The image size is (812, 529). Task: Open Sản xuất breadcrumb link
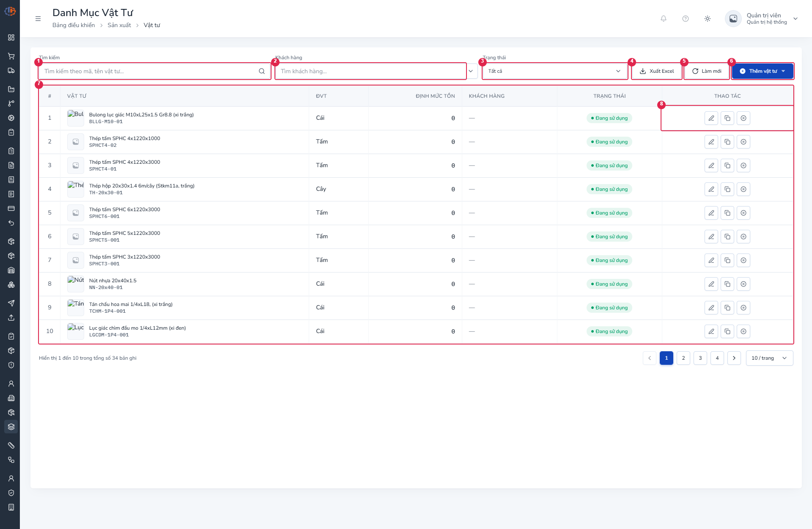[119, 25]
